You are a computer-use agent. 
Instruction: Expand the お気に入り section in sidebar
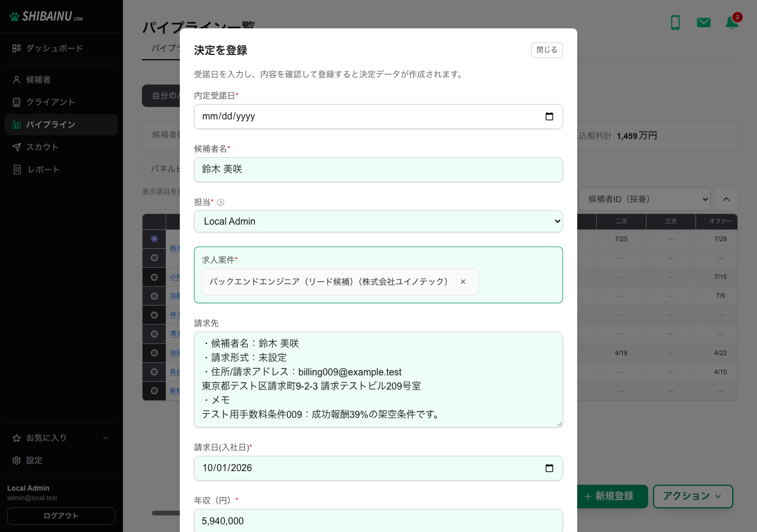point(61,438)
